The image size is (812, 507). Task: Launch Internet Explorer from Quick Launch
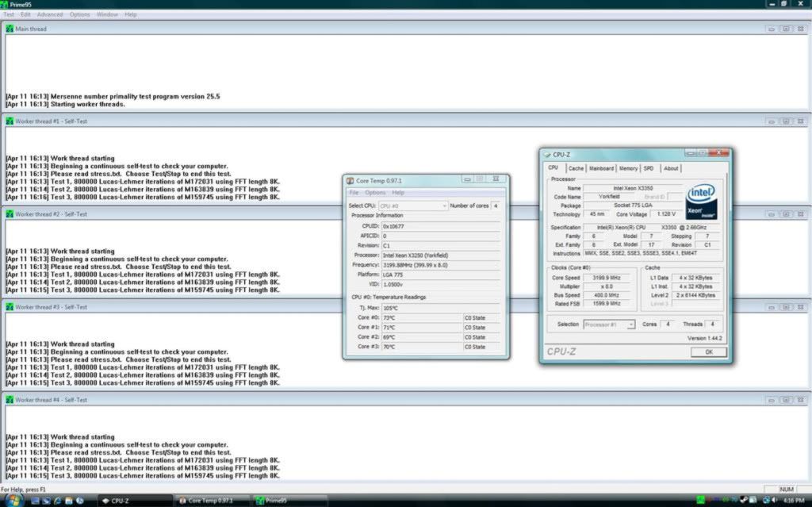pos(57,501)
